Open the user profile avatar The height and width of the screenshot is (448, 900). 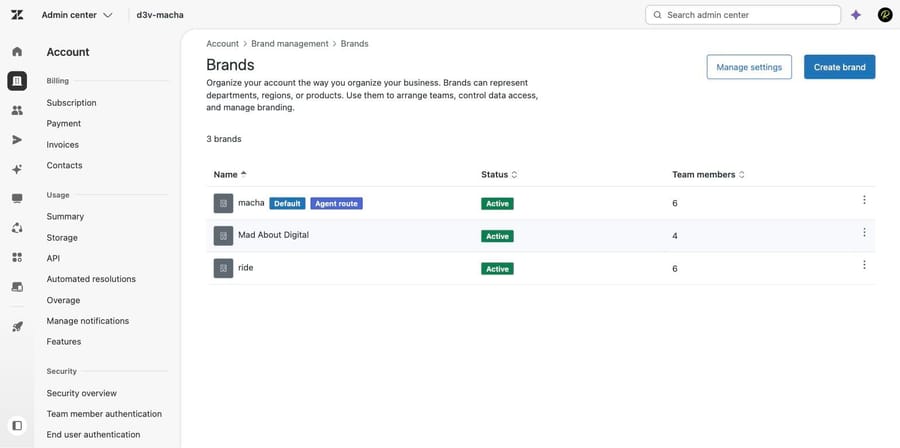pos(885,15)
